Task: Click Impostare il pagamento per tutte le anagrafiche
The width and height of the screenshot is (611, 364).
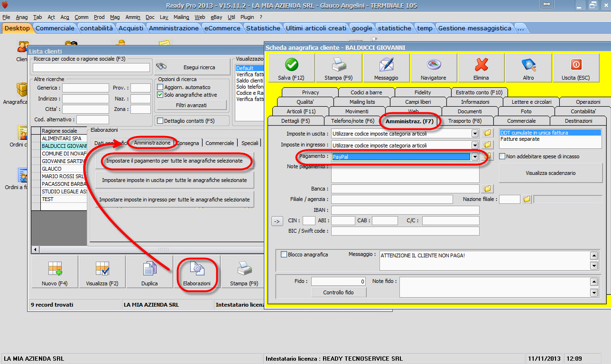Action: [x=175, y=161]
